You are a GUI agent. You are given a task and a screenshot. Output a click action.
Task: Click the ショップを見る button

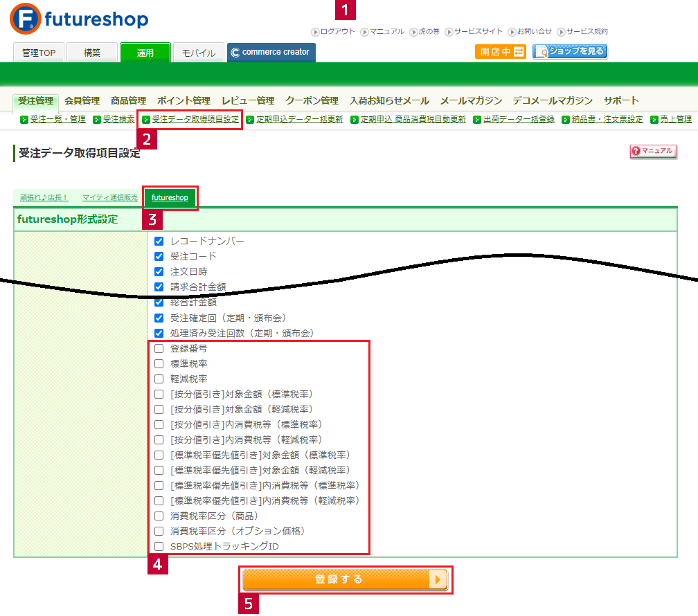[x=570, y=52]
